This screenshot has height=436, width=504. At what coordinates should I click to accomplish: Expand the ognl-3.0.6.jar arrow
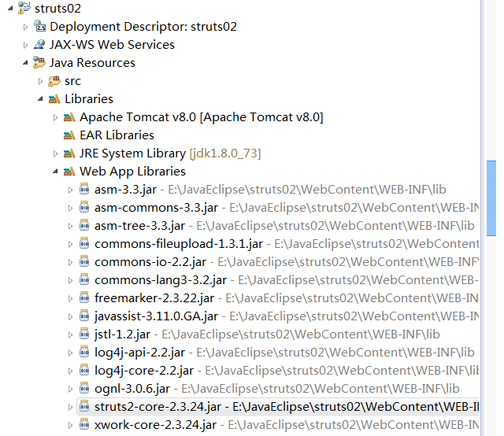[70, 389]
